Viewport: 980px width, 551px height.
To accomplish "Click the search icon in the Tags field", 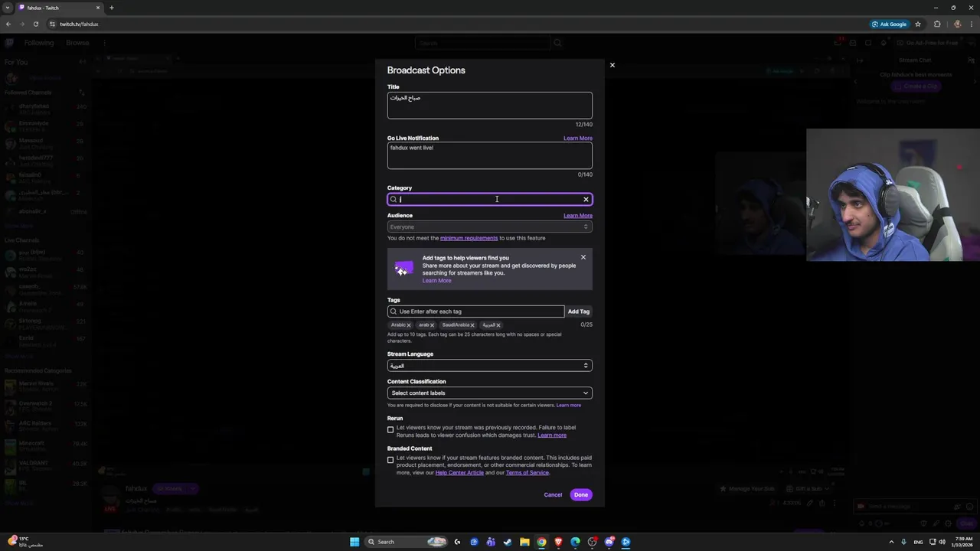I will 394,311.
